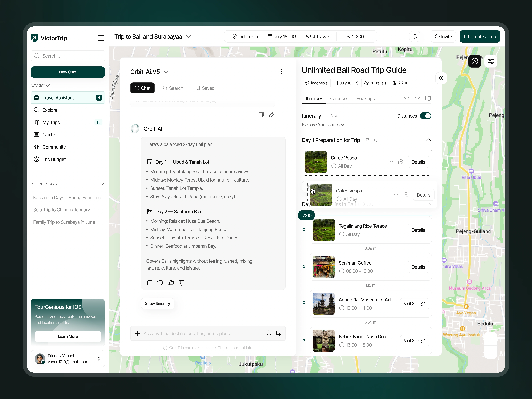
Task: Zoom in on the map
Action: point(491,339)
